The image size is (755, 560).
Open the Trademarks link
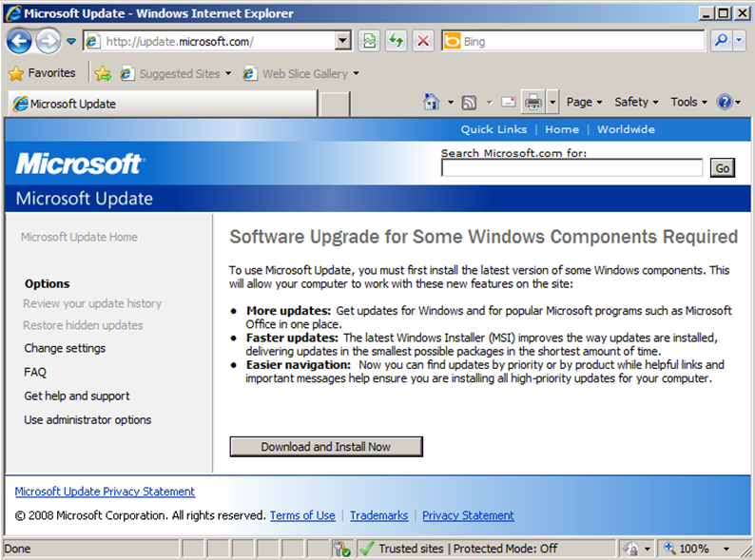click(x=379, y=515)
